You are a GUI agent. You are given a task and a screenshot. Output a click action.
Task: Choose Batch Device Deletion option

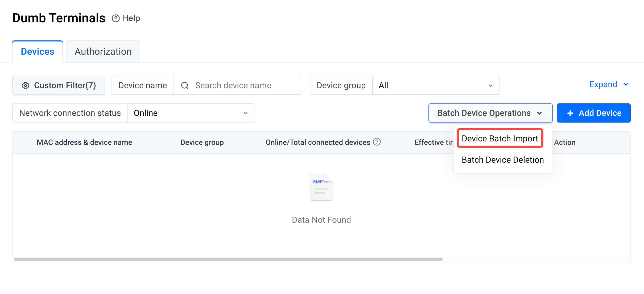coord(502,160)
